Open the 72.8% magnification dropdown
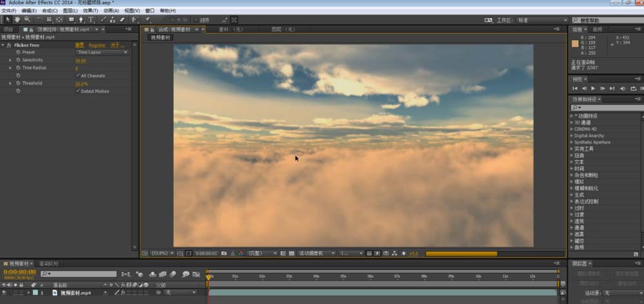This screenshot has width=644, height=304. 163,254
